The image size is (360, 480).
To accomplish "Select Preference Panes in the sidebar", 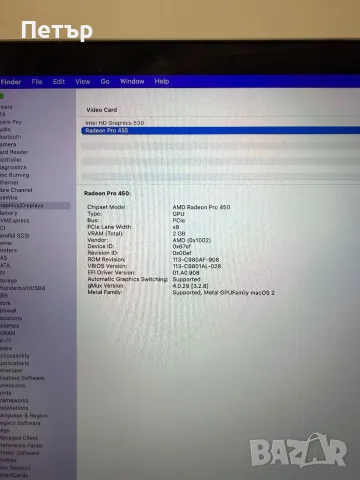I will click(21, 446).
